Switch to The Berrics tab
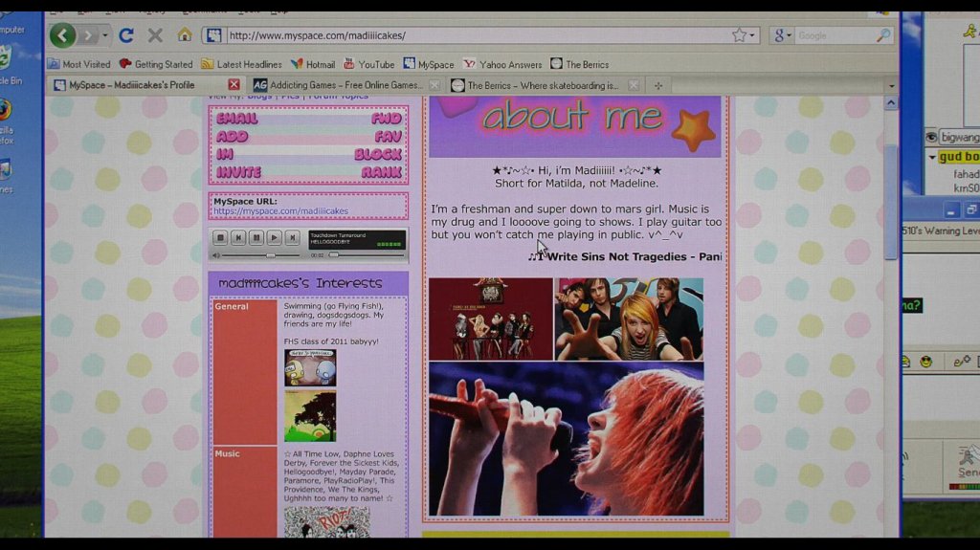The height and width of the screenshot is (550, 980). [x=542, y=85]
